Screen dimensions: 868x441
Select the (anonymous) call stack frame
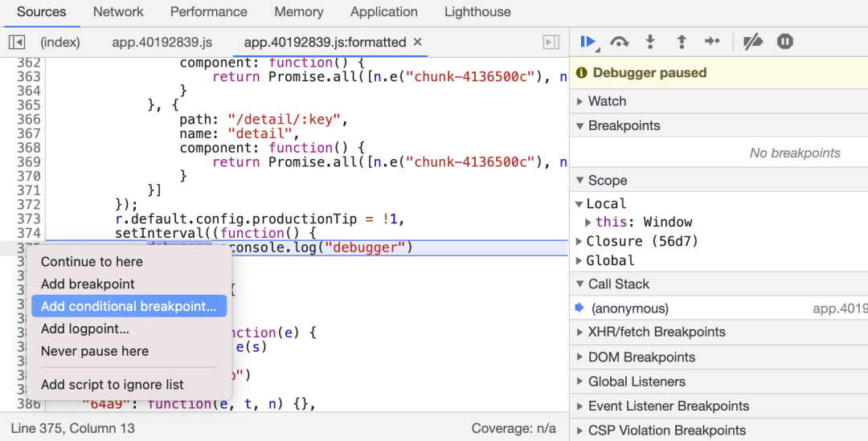pos(629,308)
